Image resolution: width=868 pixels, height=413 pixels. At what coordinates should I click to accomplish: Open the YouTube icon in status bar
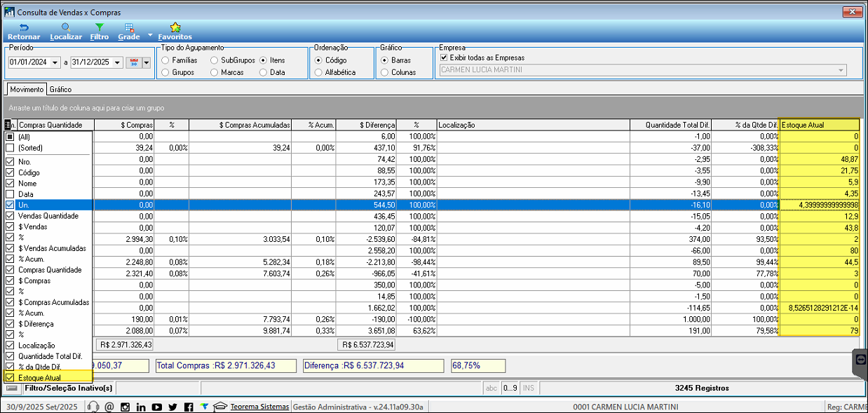click(x=156, y=407)
